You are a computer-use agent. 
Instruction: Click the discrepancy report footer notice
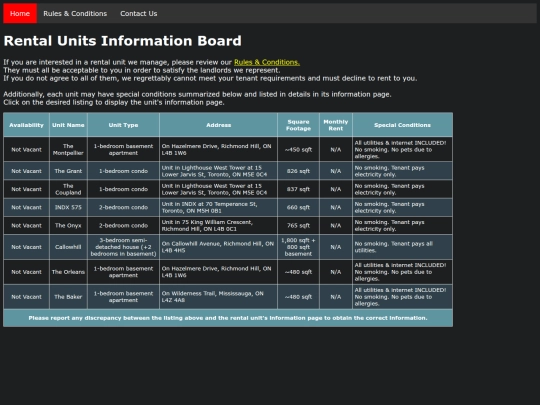(x=228, y=318)
